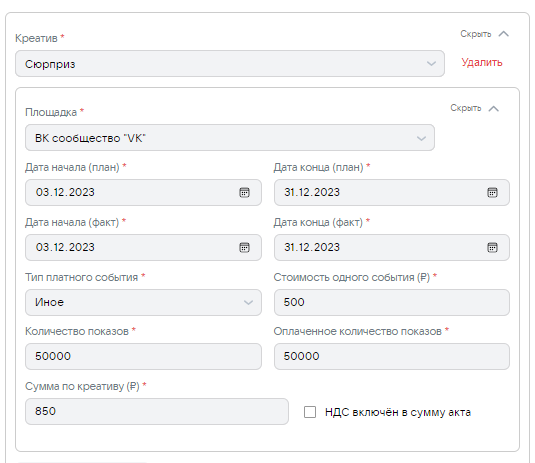This screenshot has height=463, width=535.
Task: Open the Креатив dropdown showing Сюрприз
Action: (x=230, y=64)
